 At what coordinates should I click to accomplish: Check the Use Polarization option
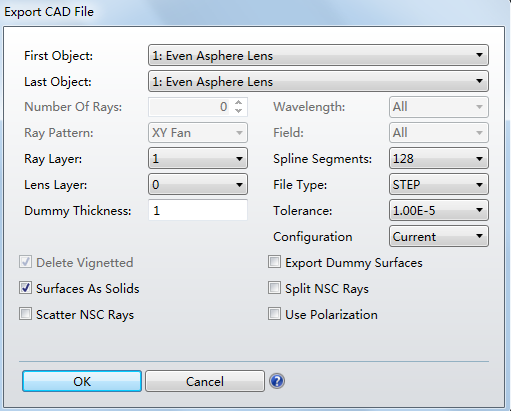click(x=274, y=314)
